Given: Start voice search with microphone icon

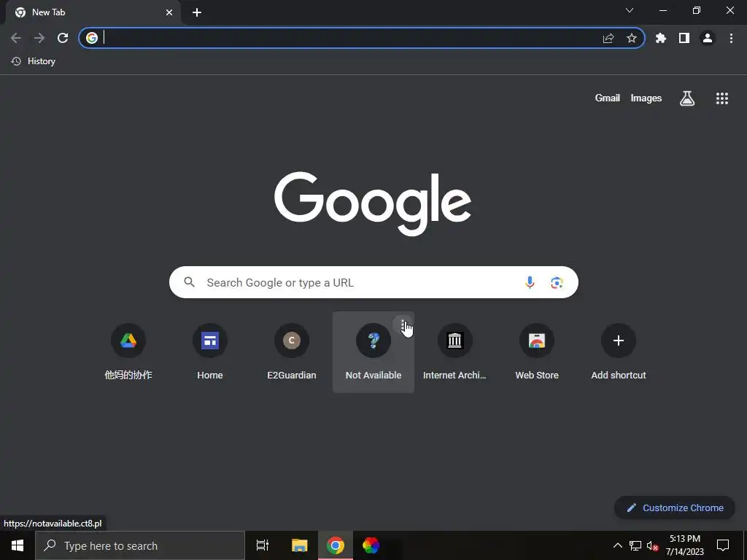Looking at the screenshot, I should click(530, 282).
